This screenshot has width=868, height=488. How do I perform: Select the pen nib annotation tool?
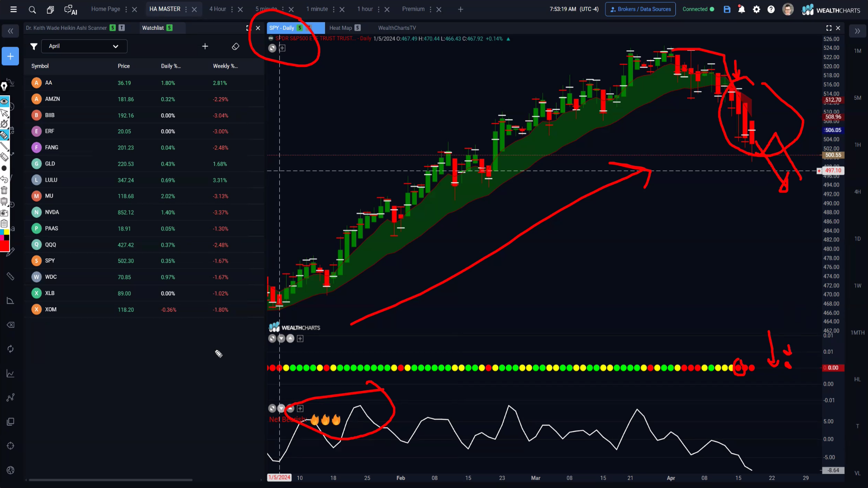pyautogui.click(x=4, y=86)
